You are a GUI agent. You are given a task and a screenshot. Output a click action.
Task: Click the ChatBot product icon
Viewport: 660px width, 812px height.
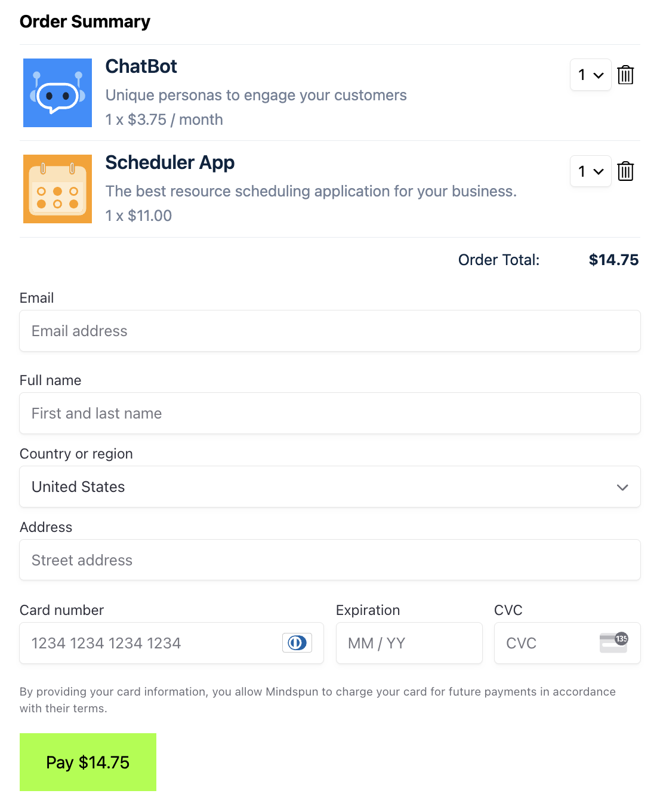57,93
